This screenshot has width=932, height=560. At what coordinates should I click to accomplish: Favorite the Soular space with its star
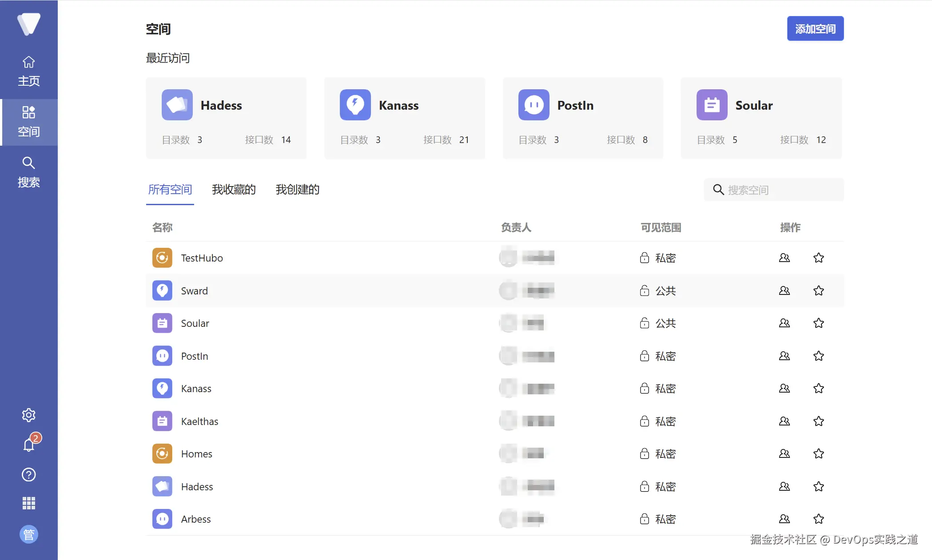[818, 323]
